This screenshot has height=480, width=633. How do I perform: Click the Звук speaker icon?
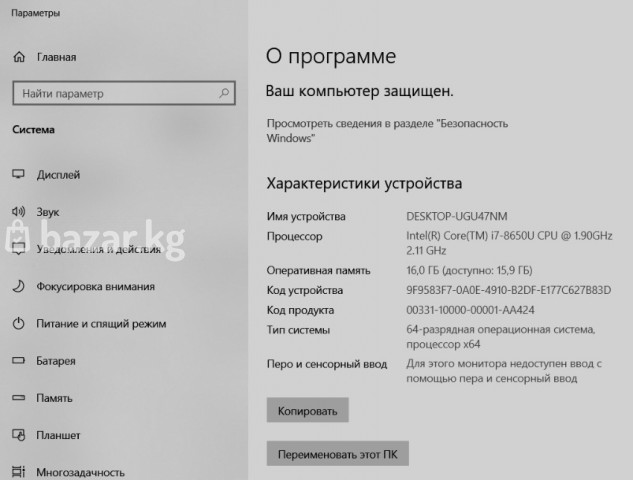[18, 212]
